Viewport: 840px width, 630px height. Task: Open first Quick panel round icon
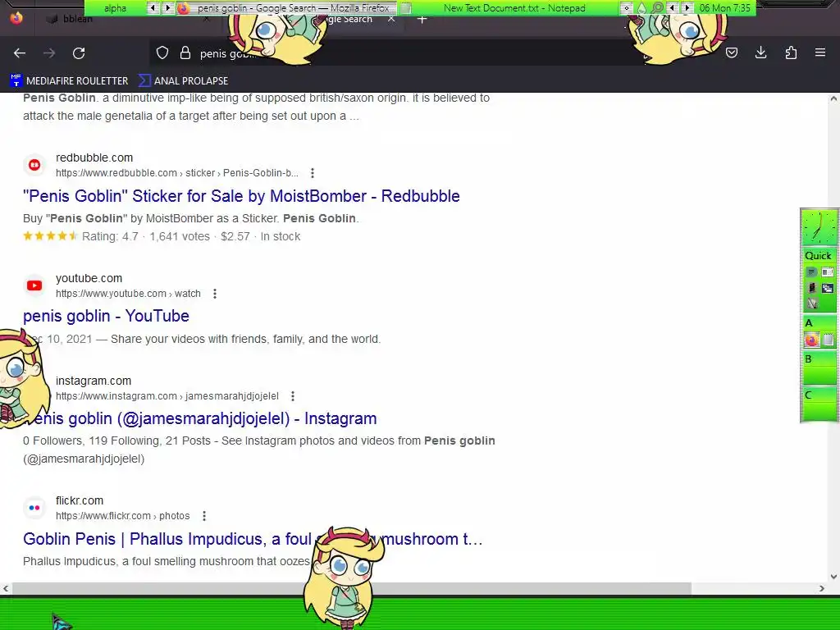coord(811,272)
